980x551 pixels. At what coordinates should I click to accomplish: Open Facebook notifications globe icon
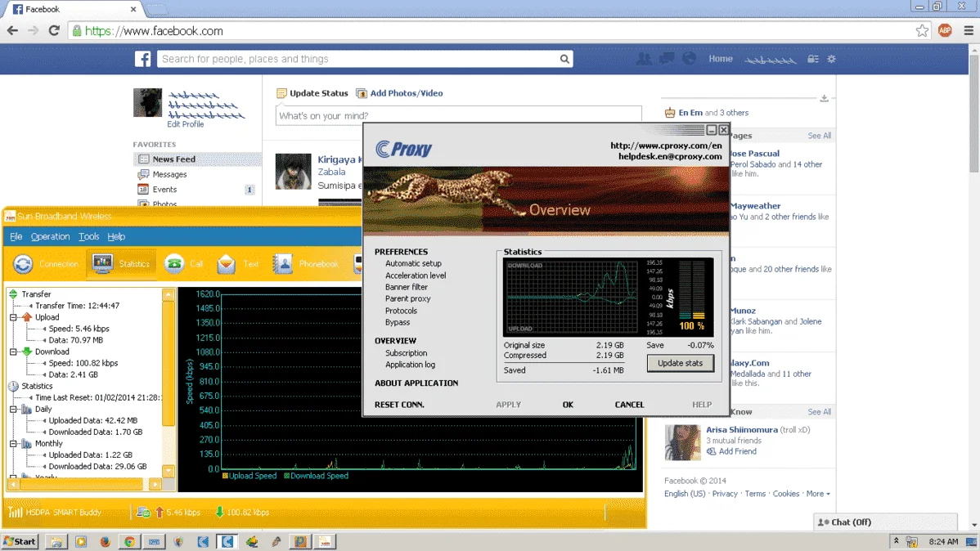(x=690, y=59)
